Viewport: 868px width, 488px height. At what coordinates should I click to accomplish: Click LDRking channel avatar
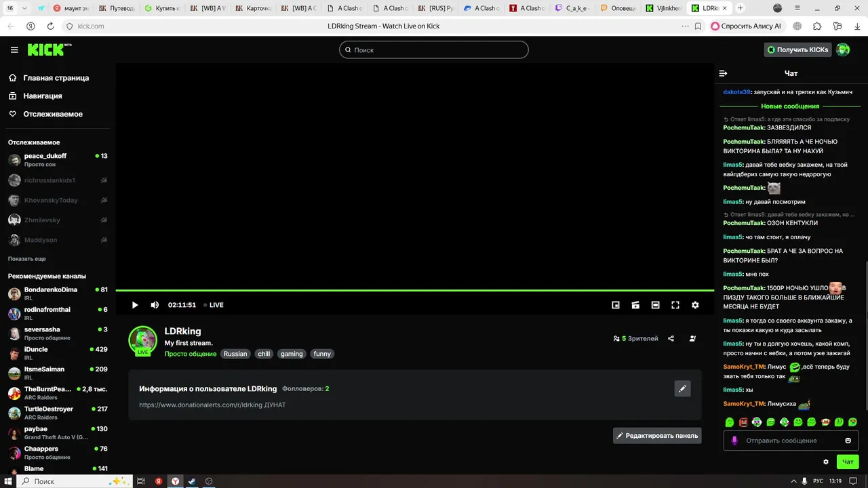pyautogui.click(x=143, y=340)
